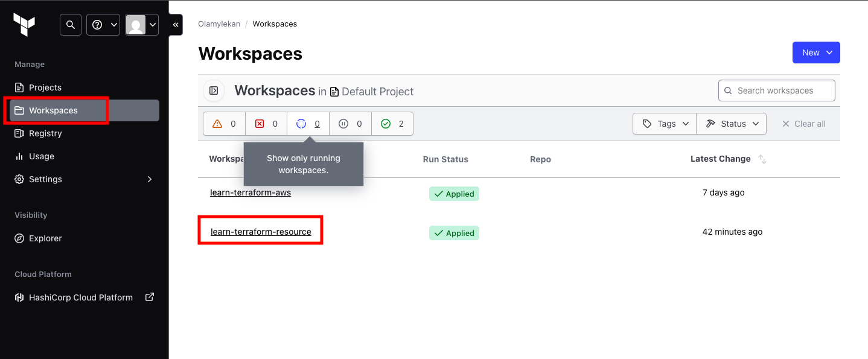
Task: Collapse the sidebar with the double-chevron button
Action: tap(176, 25)
